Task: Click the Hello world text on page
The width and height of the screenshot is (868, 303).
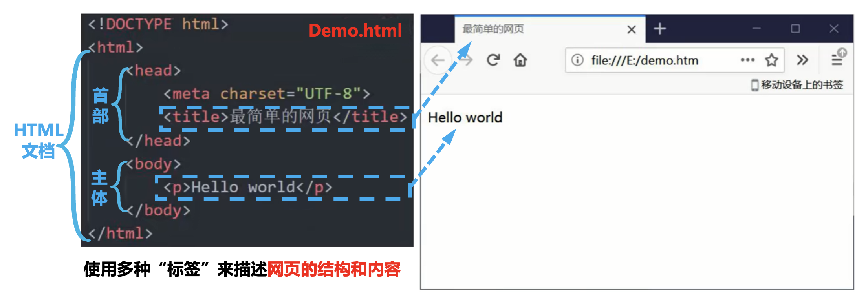Action: (465, 117)
